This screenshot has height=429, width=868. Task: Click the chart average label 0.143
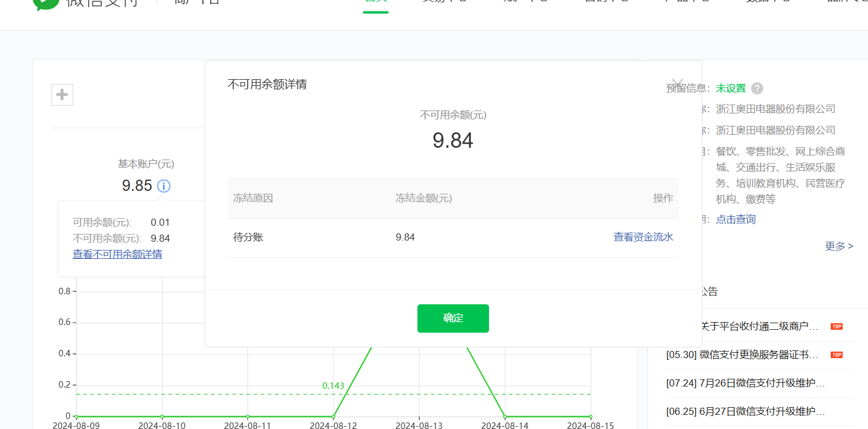333,385
